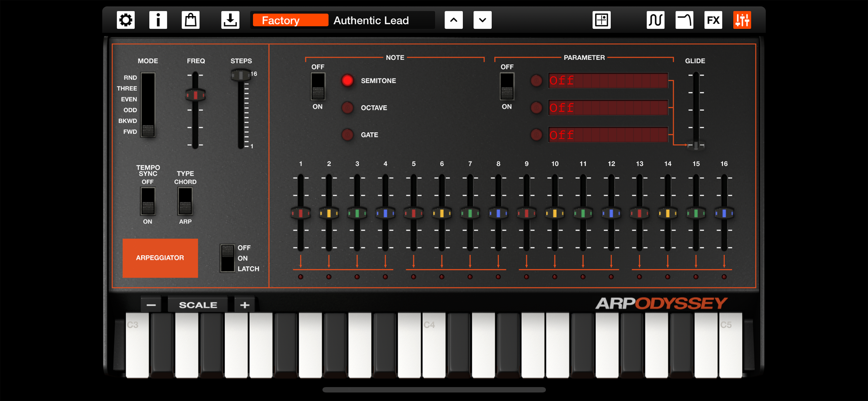This screenshot has width=868, height=401.
Task: Click the step 9 LED indicator
Action: click(x=527, y=277)
